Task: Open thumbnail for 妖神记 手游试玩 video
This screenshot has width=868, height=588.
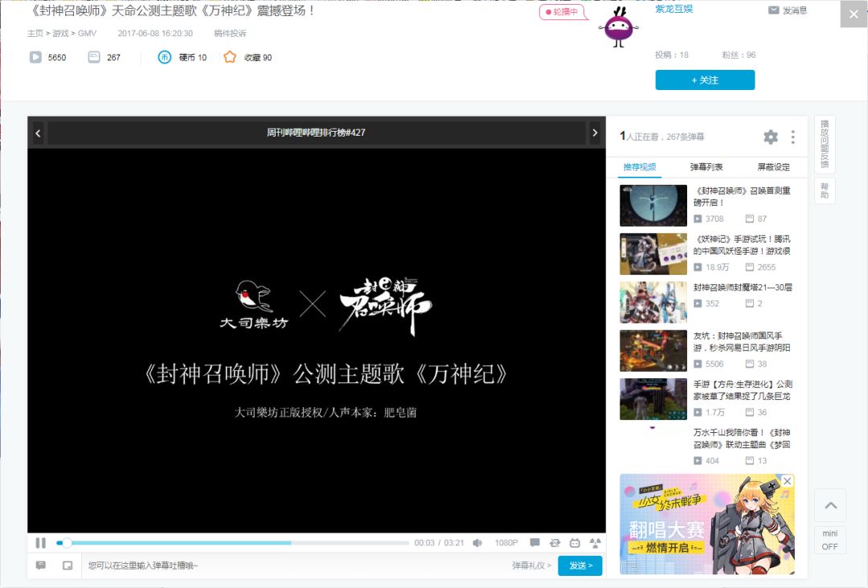Action: click(x=653, y=254)
